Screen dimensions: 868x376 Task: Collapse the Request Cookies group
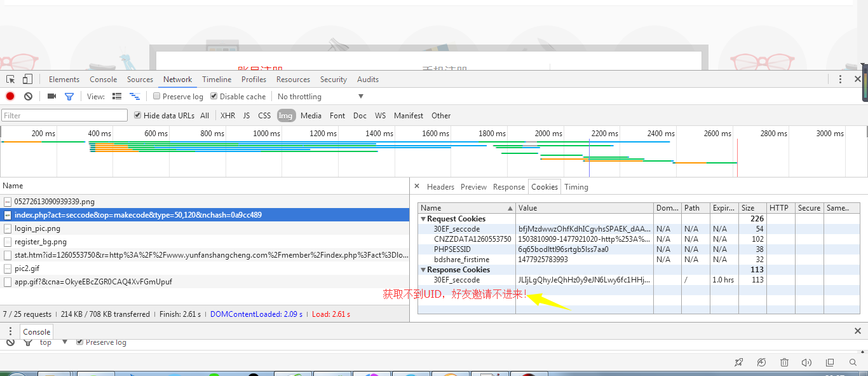[423, 219]
